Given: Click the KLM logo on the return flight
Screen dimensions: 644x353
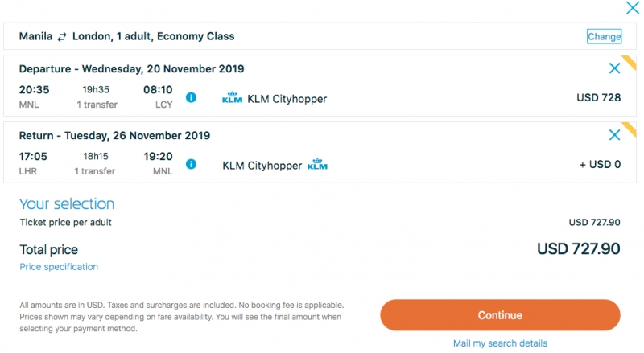Looking at the screenshot, I should pyautogui.click(x=317, y=164).
